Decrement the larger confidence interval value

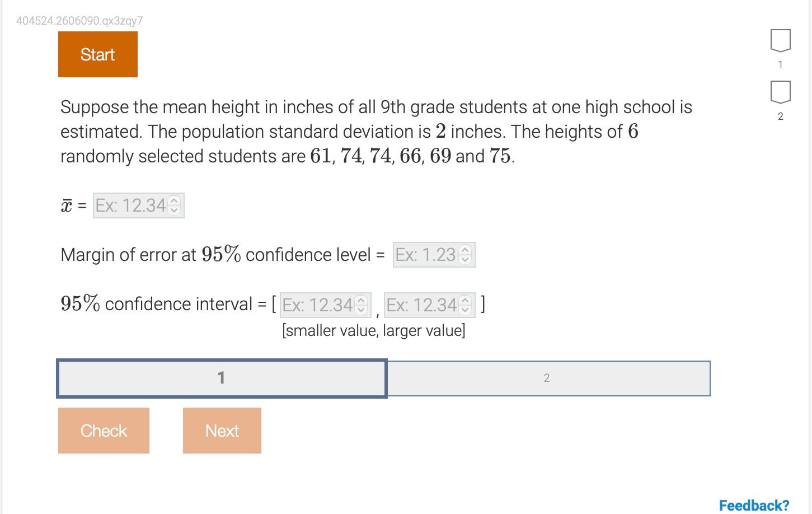click(x=465, y=309)
